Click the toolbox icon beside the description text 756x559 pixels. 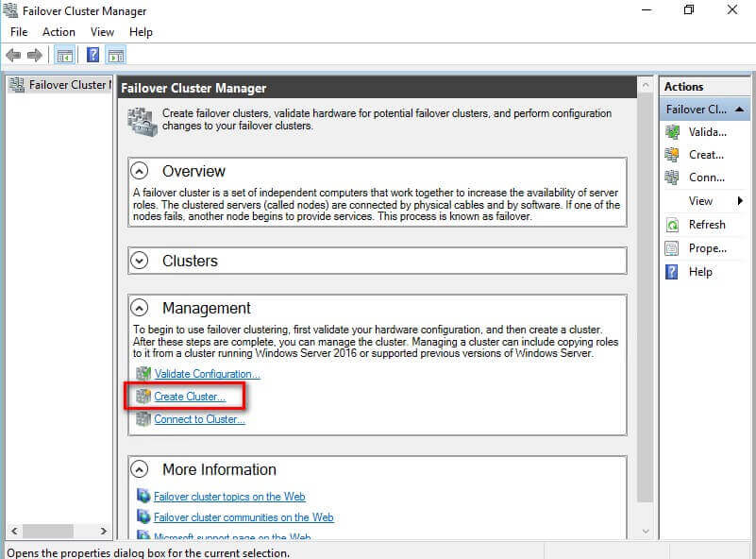(x=143, y=122)
